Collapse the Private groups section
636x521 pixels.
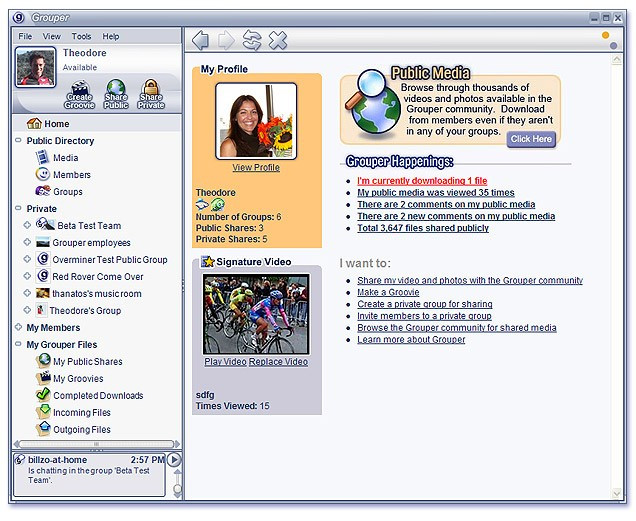[18, 208]
